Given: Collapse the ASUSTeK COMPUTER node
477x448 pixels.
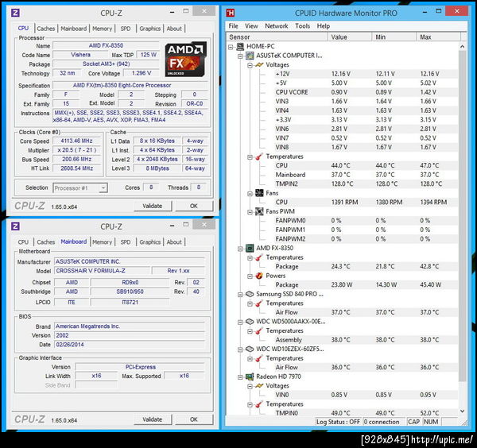Looking at the screenshot, I should [x=240, y=56].
